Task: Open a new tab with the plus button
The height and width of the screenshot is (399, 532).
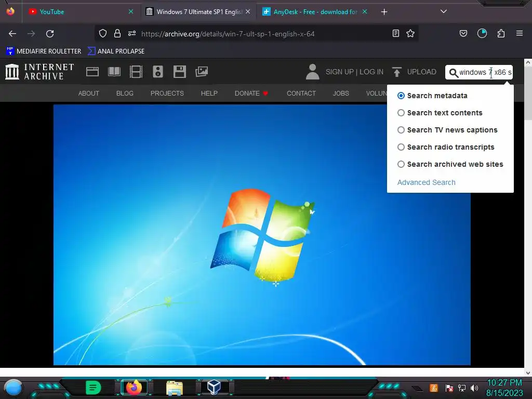Action: [384, 12]
